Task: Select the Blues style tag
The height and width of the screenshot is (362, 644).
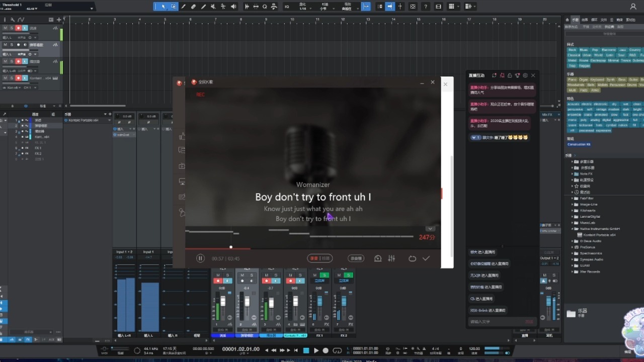Action: [x=584, y=50]
